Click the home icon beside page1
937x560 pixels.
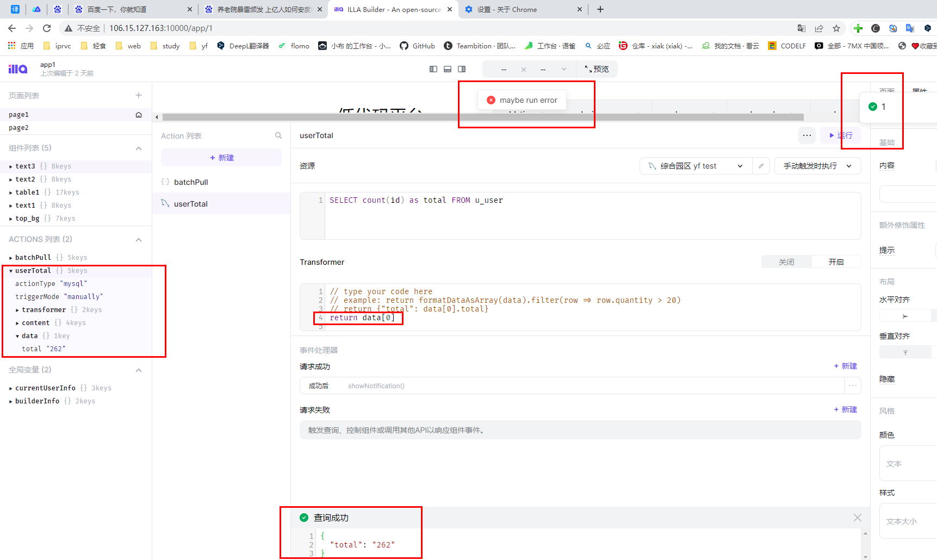coord(139,115)
